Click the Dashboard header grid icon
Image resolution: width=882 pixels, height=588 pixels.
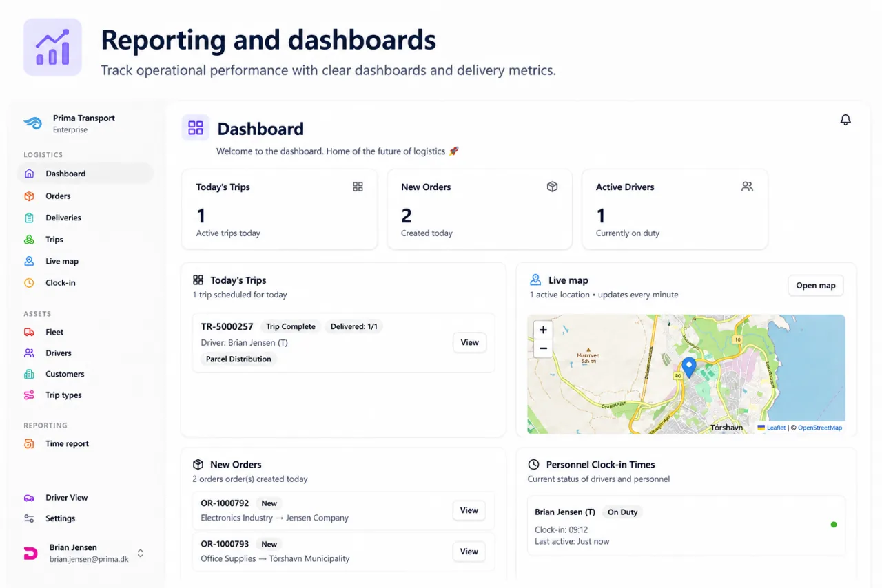pyautogui.click(x=196, y=128)
